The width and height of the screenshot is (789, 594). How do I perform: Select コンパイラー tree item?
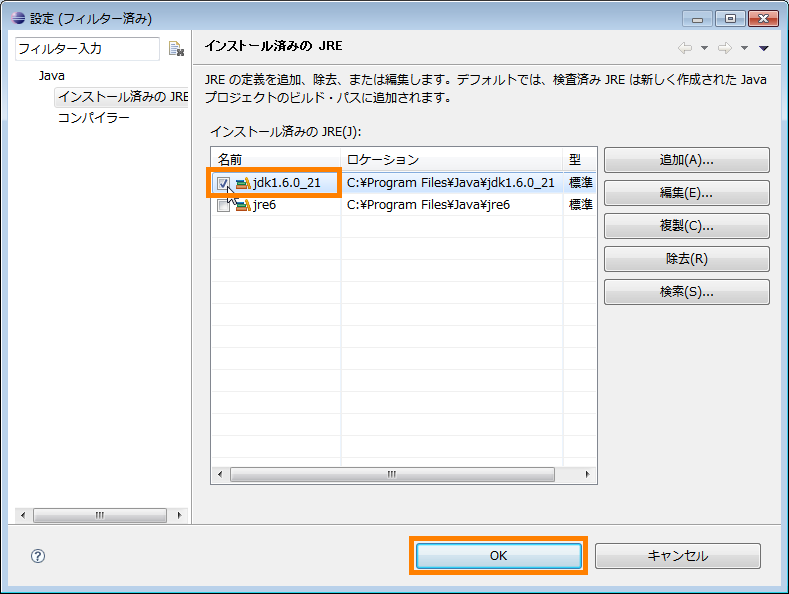94,118
